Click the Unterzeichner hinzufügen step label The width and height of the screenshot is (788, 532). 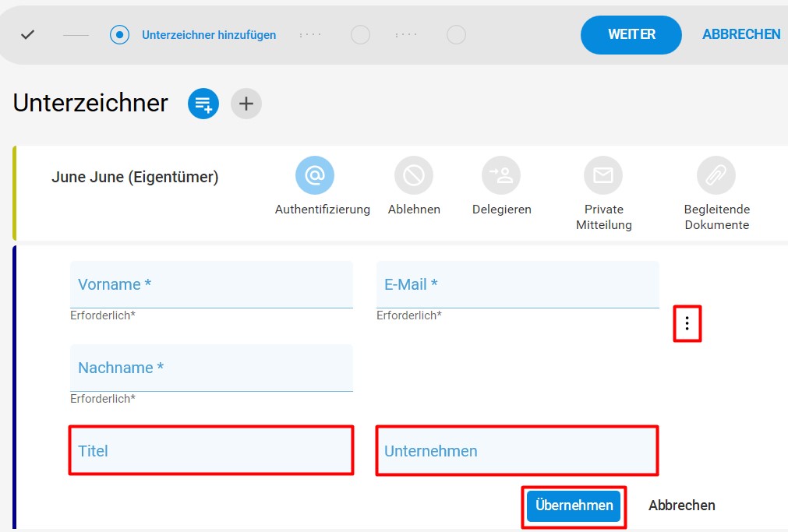[x=209, y=35]
